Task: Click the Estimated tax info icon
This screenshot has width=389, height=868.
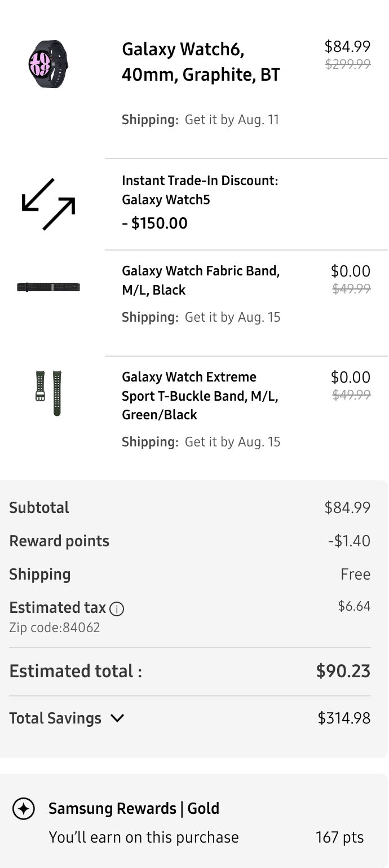Action: pos(117,609)
